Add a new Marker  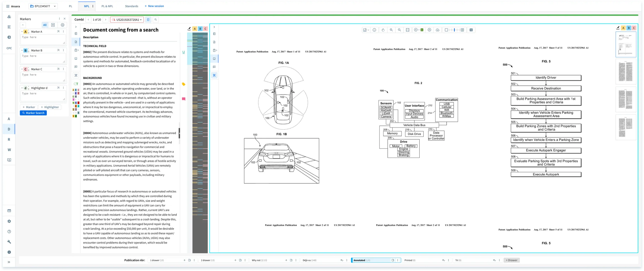(29, 107)
